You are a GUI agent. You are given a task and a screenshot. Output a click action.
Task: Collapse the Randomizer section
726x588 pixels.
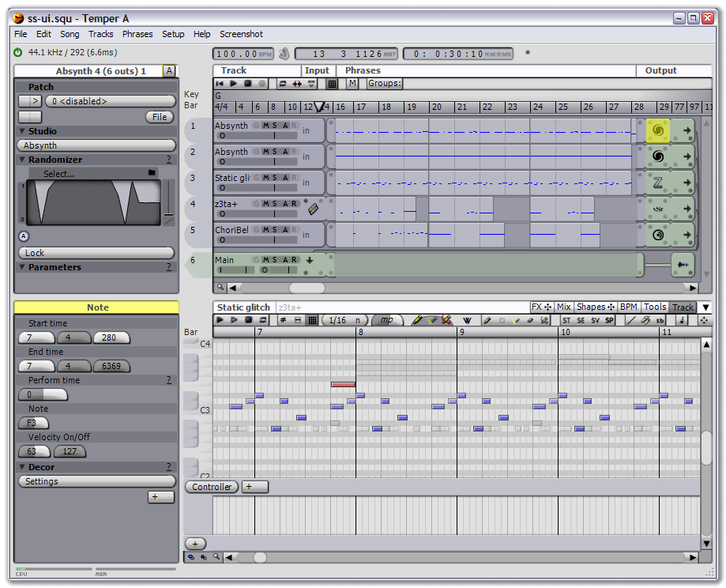point(22,160)
